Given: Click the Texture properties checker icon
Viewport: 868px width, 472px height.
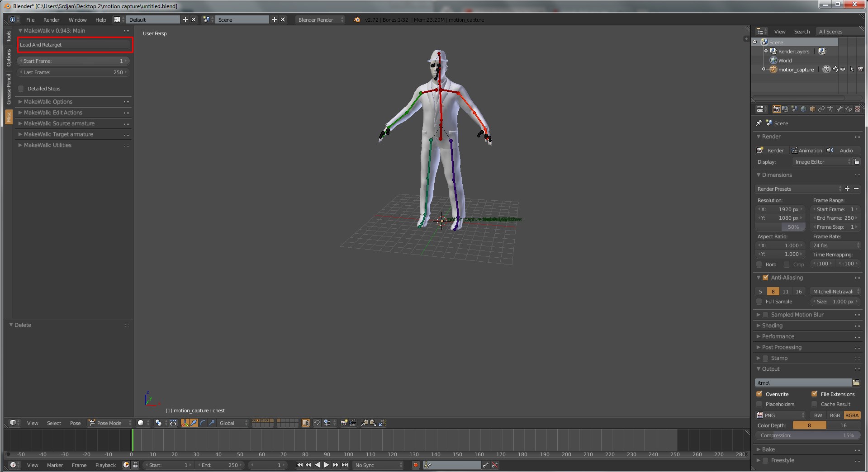Looking at the screenshot, I should point(857,109).
